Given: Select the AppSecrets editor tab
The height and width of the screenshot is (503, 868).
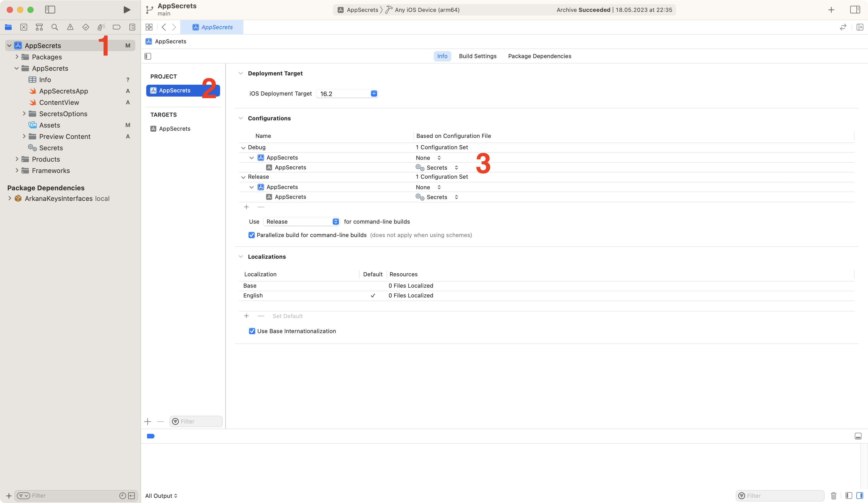Looking at the screenshot, I should (212, 27).
